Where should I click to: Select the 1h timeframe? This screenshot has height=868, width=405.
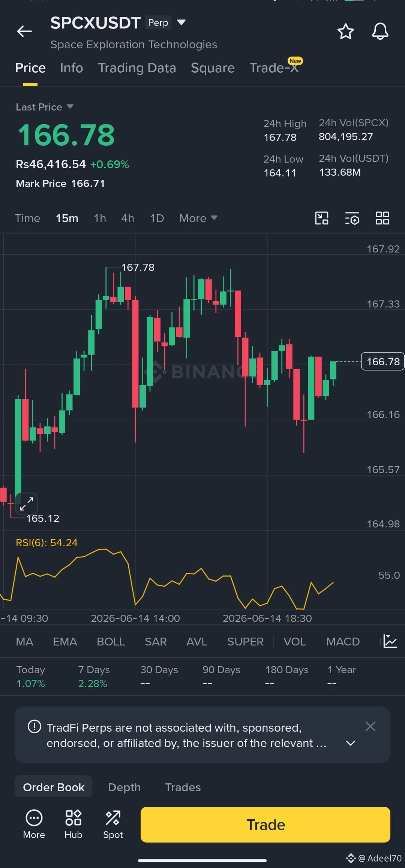coord(100,218)
